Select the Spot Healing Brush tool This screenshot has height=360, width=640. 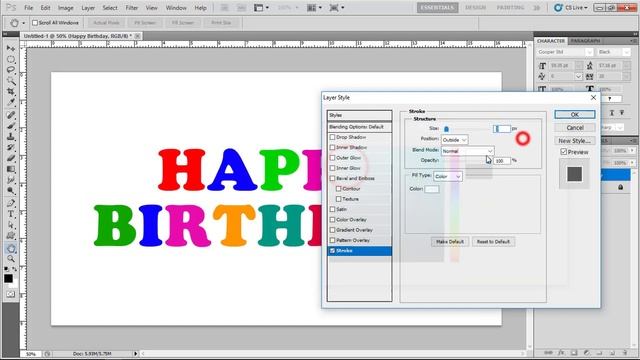pos(11,115)
